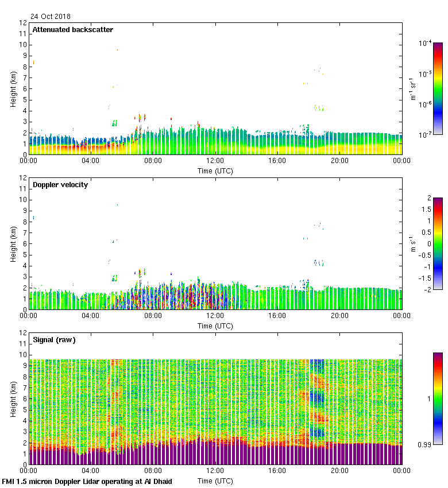The width and height of the screenshot is (448, 488).
Task: Click the 08:00 tick under the Doppler velocity plot
Action: 153,316
